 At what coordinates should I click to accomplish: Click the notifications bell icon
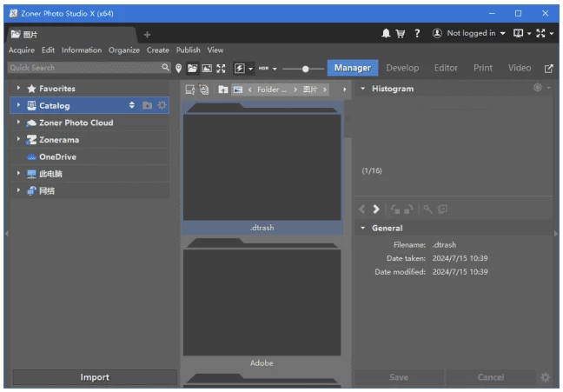point(387,33)
